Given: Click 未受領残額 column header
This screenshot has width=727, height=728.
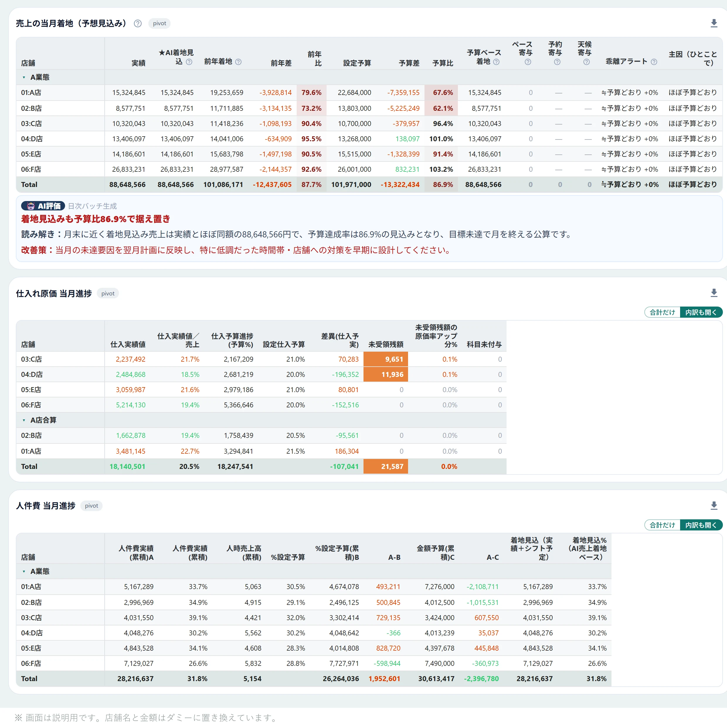Looking at the screenshot, I should [x=385, y=344].
